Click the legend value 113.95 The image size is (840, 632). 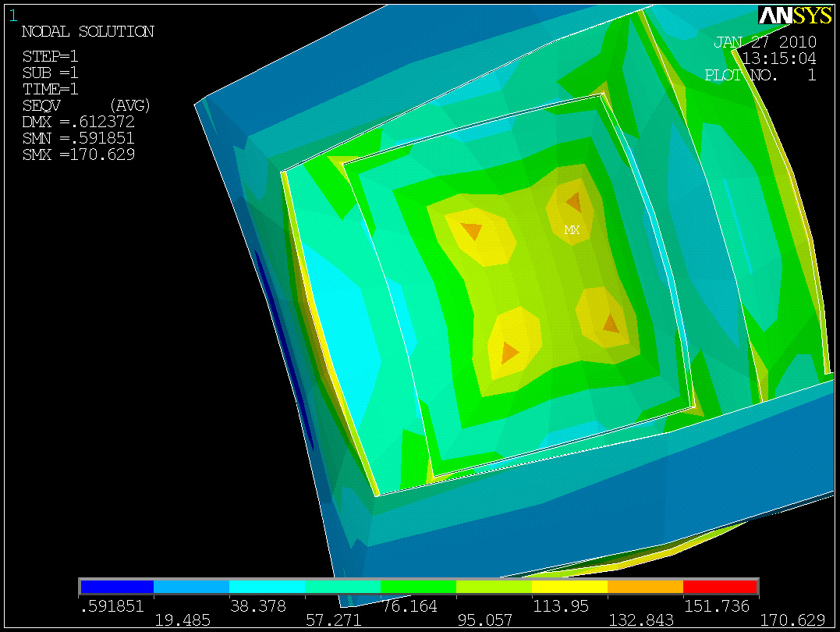(560, 605)
